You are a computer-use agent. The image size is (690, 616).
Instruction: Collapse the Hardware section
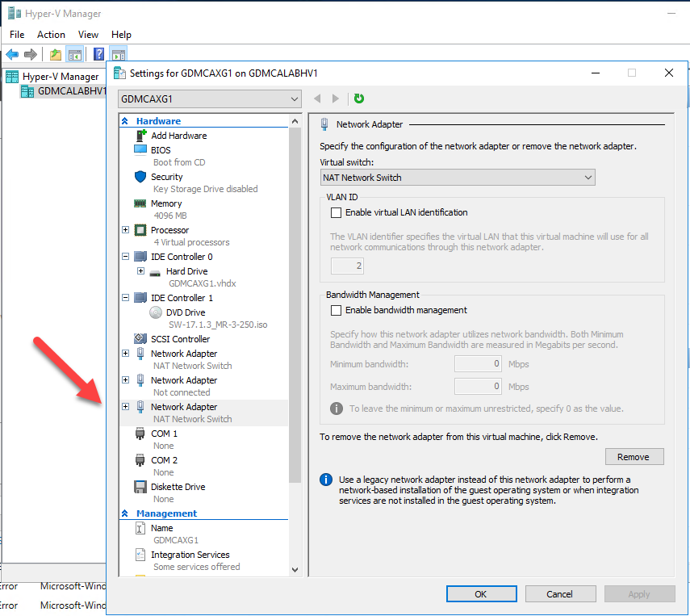coord(125,120)
